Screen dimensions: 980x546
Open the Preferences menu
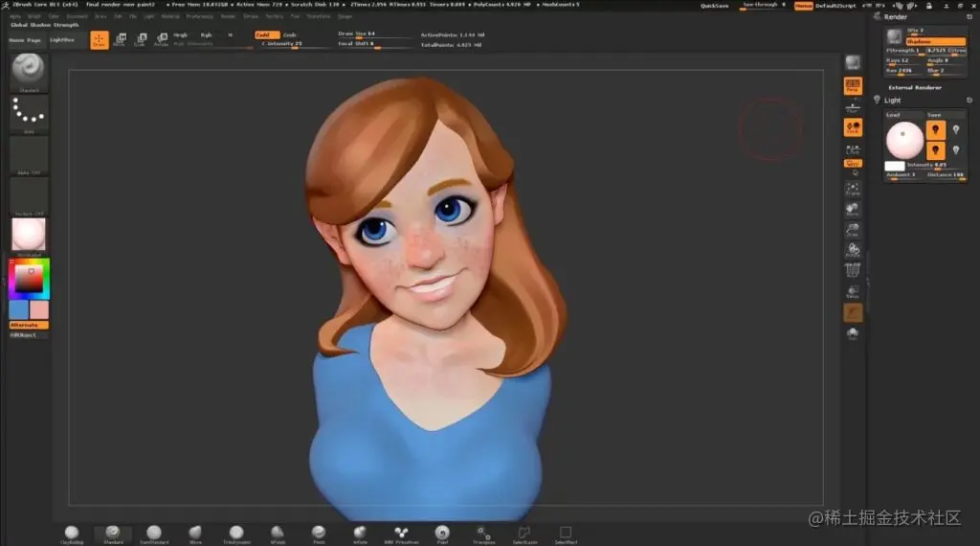point(200,16)
